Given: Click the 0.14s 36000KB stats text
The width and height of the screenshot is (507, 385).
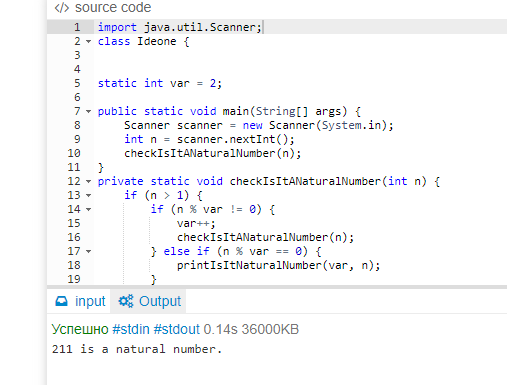Looking at the screenshot, I should click(251, 329).
